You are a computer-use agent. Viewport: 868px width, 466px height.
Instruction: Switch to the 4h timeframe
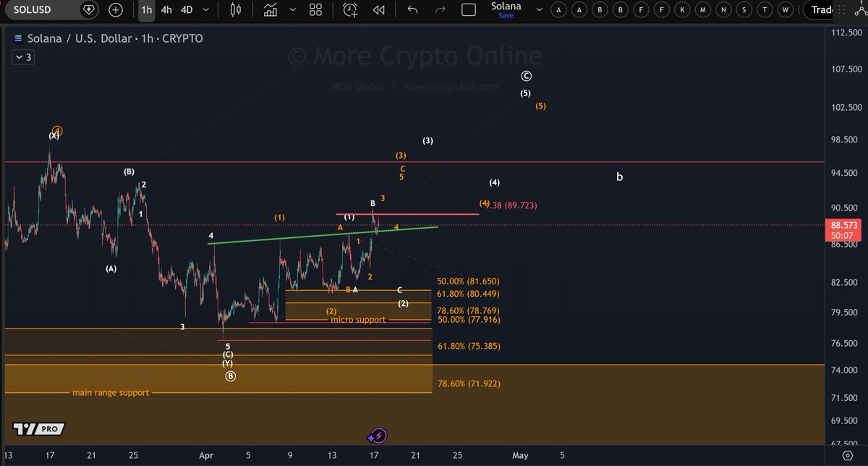click(166, 10)
